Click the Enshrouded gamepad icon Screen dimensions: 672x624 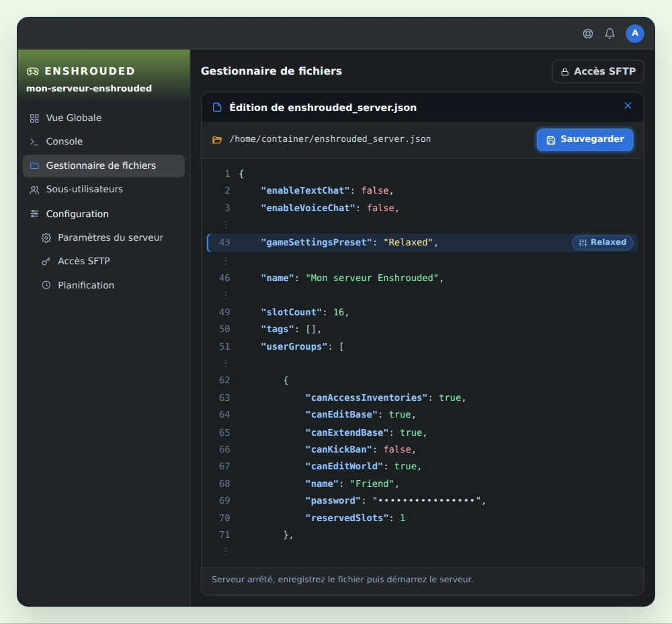(32, 71)
